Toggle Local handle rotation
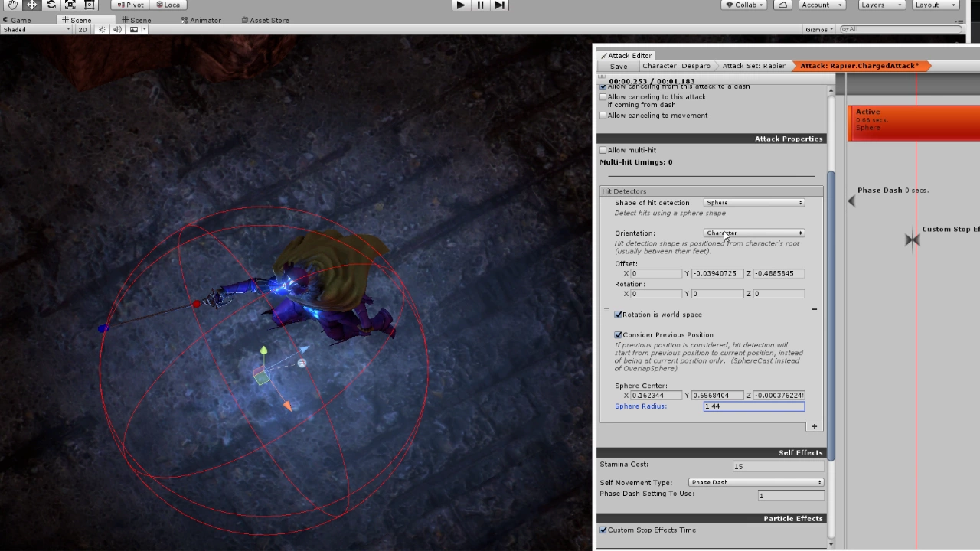Screen dimensions: 980x551 169,5
